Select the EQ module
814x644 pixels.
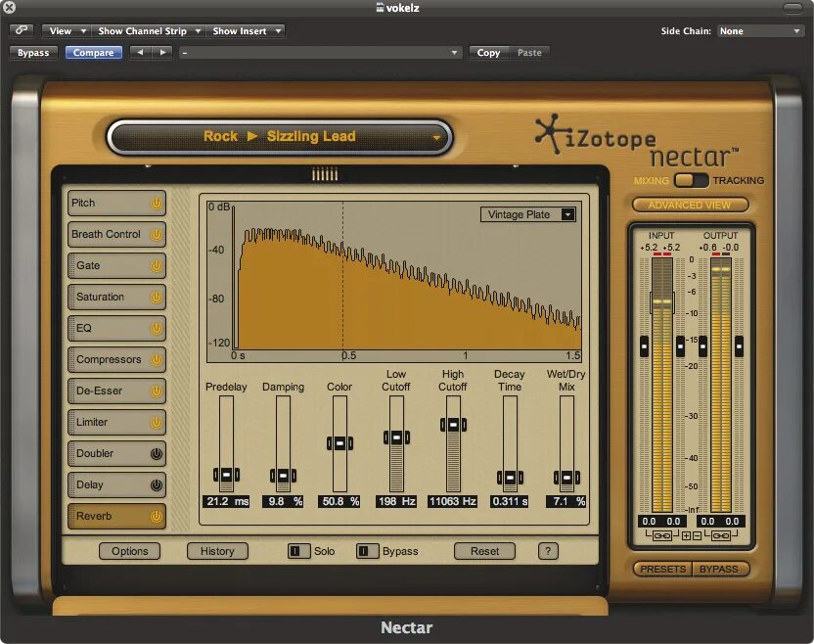coord(116,328)
